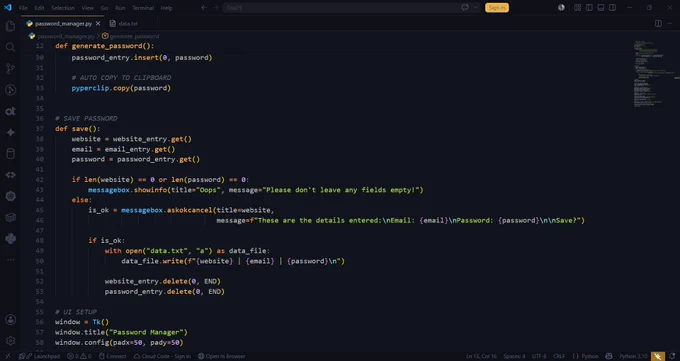Click the Sign In button

pos(497,7)
